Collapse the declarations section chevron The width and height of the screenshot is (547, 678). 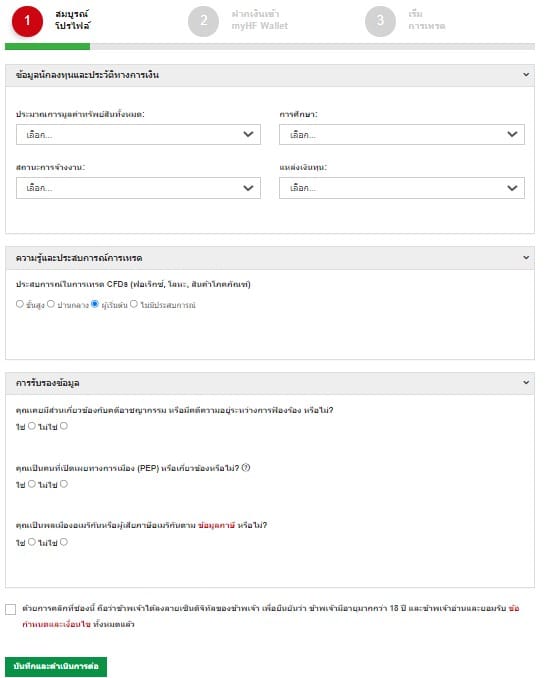(x=526, y=383)
